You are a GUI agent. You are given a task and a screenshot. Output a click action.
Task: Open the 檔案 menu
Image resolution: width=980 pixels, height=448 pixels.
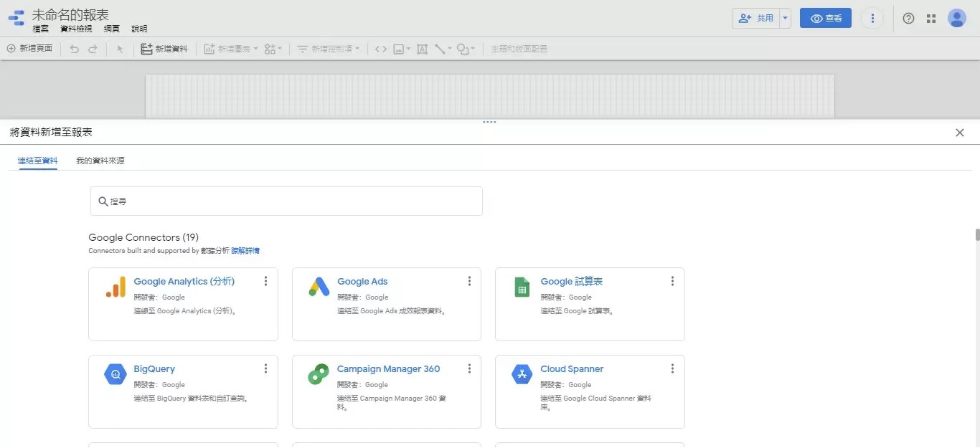click(x=39, y=29)
